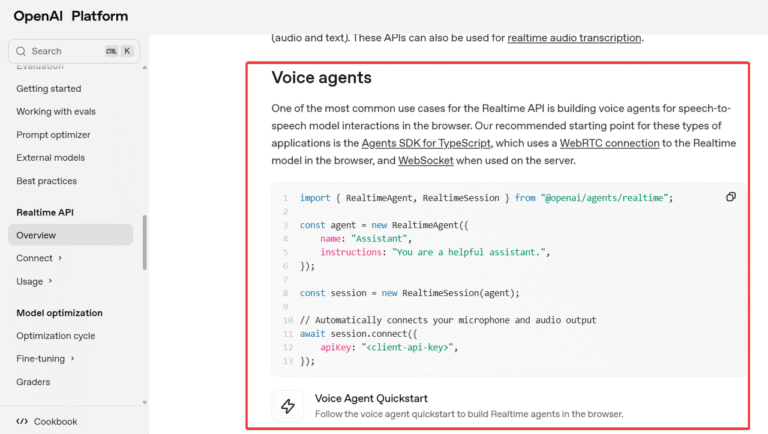
Task: Go to Working with evals
Action: tap(56, 111)
